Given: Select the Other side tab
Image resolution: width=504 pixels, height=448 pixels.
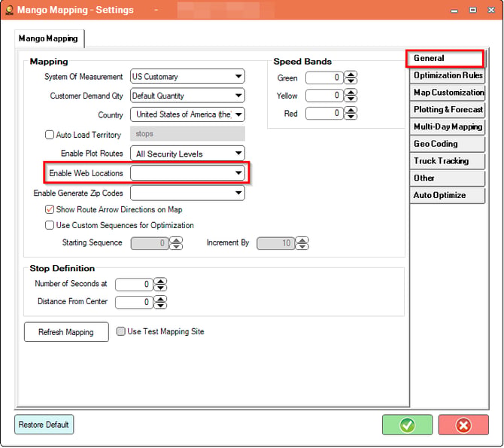Looking at the screenshot, I should pos(448,178).
